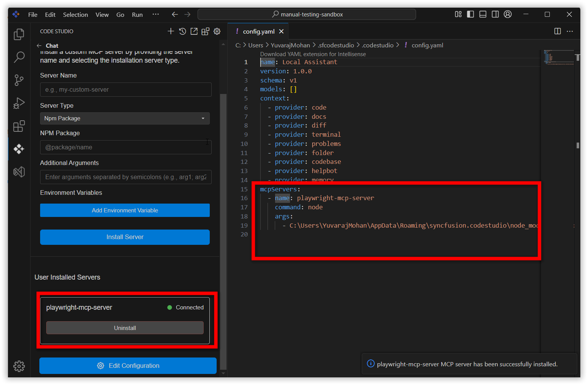Image resolution: width=588 pixels, height=385 pixels.
Task: Show more menus via ellipsis
Action: [156, 15]
